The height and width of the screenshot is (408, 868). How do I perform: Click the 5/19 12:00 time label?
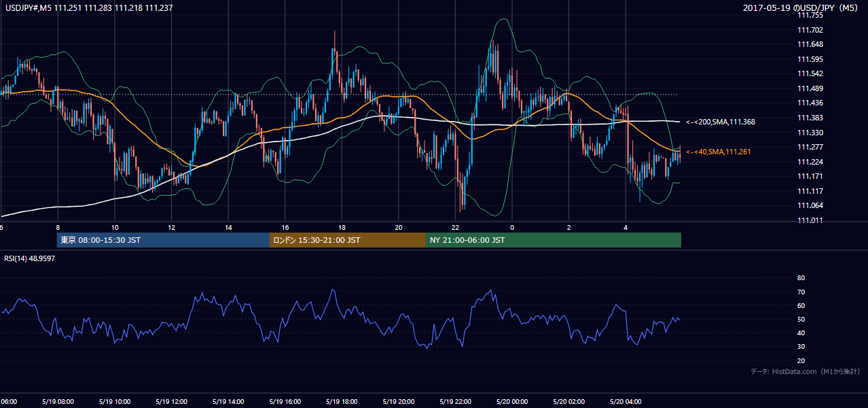coord(170,401)
